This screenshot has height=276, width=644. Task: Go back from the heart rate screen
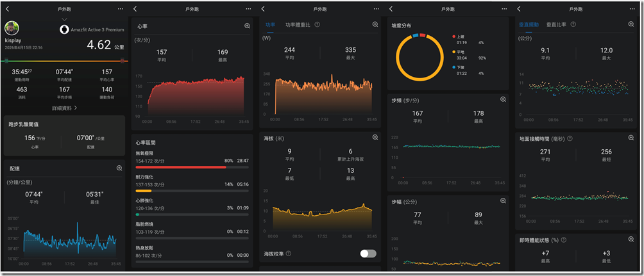[135, 9]
